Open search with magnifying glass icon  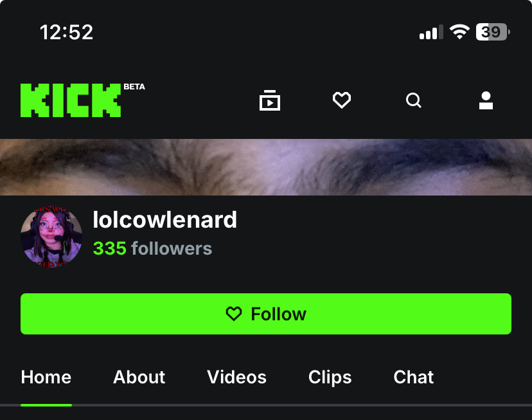[414, 100]
